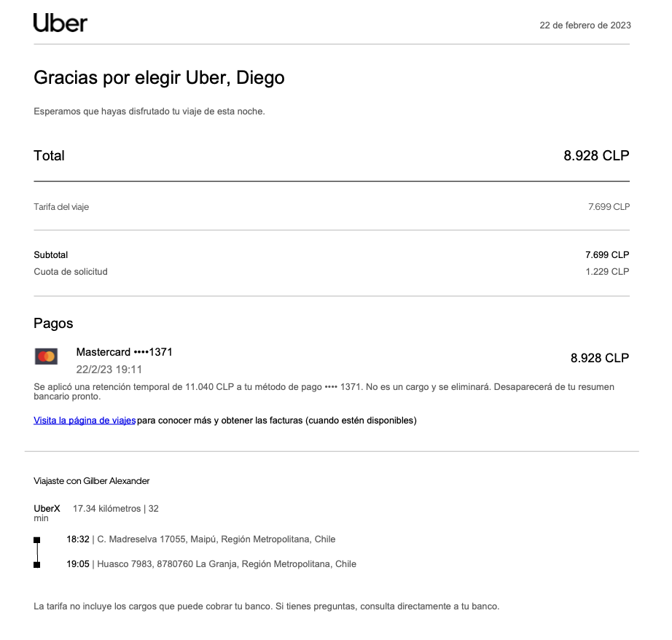
Task: Select the 1.229 CLP request fee amount
Action: click(606, 272)
